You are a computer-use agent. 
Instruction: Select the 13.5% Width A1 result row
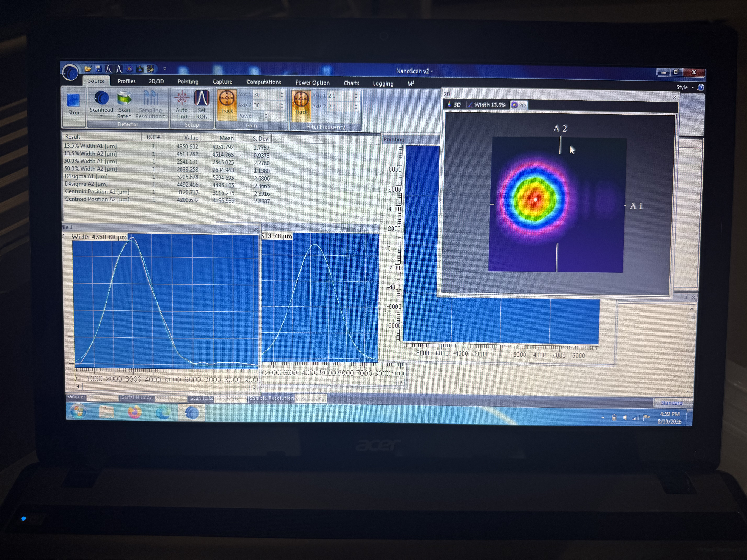(167, 147)
